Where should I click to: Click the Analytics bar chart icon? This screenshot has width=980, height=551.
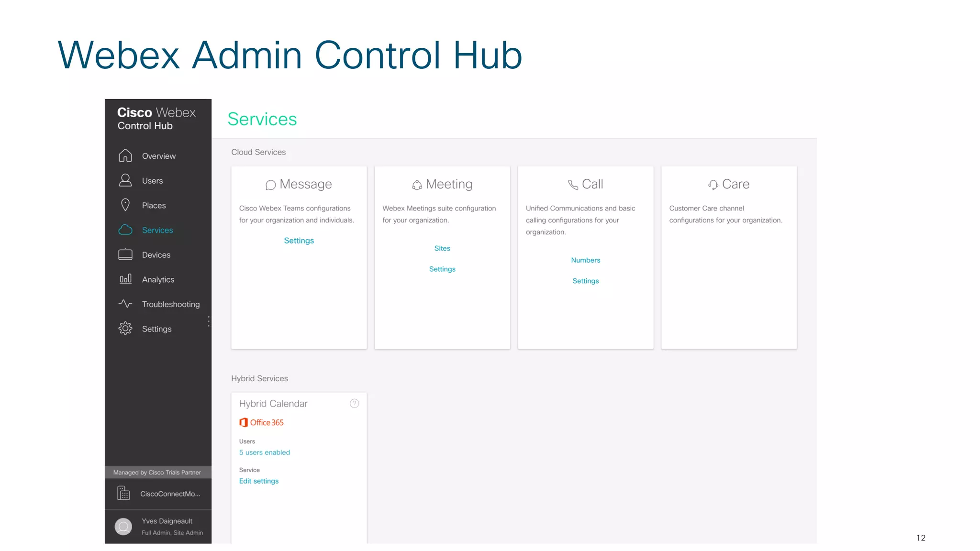(125, 279)
